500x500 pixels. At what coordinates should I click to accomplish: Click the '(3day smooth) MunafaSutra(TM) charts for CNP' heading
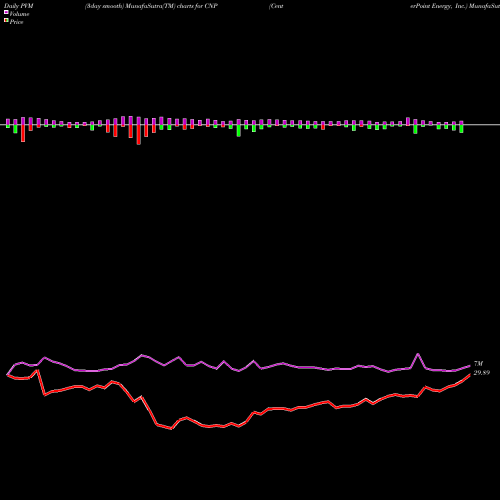pyautogui.click(x=151, y=6)
